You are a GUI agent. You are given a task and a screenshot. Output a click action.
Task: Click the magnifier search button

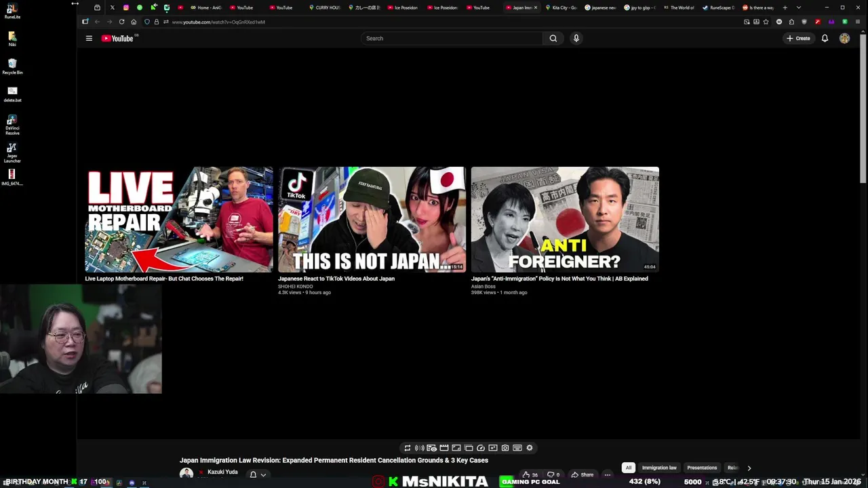tap(553, 39)
